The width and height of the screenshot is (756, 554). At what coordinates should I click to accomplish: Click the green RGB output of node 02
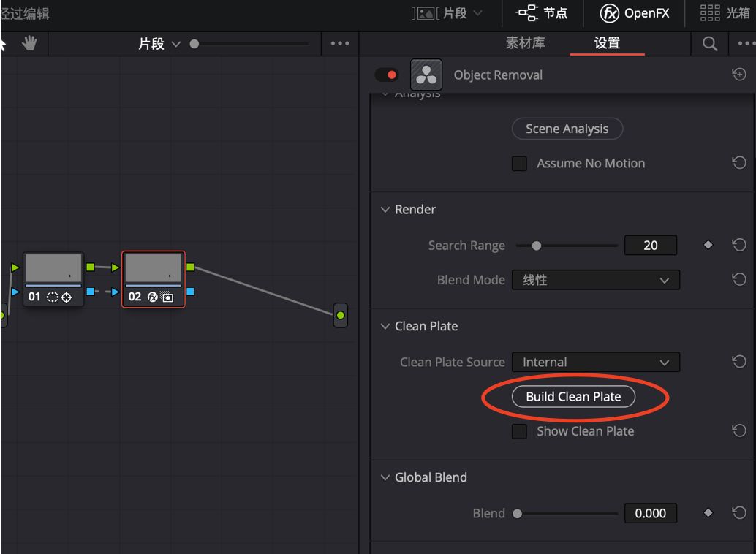190,267
